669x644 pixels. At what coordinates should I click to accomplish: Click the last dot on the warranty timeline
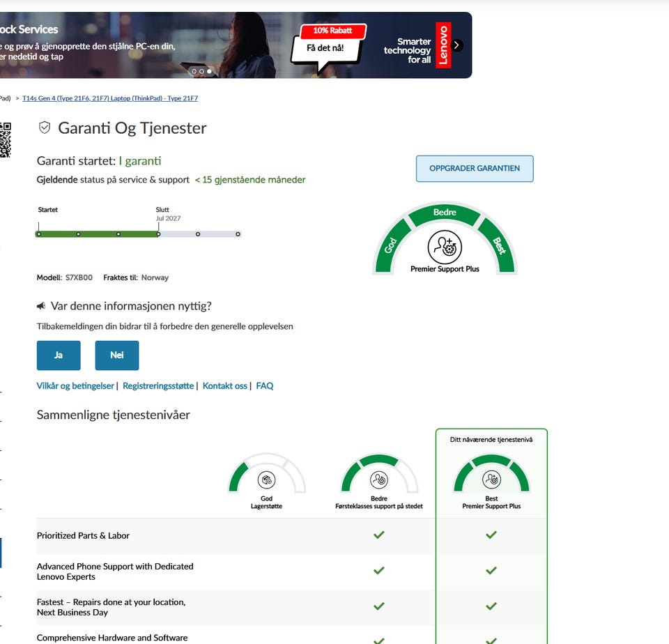click(x=238, y=234)
